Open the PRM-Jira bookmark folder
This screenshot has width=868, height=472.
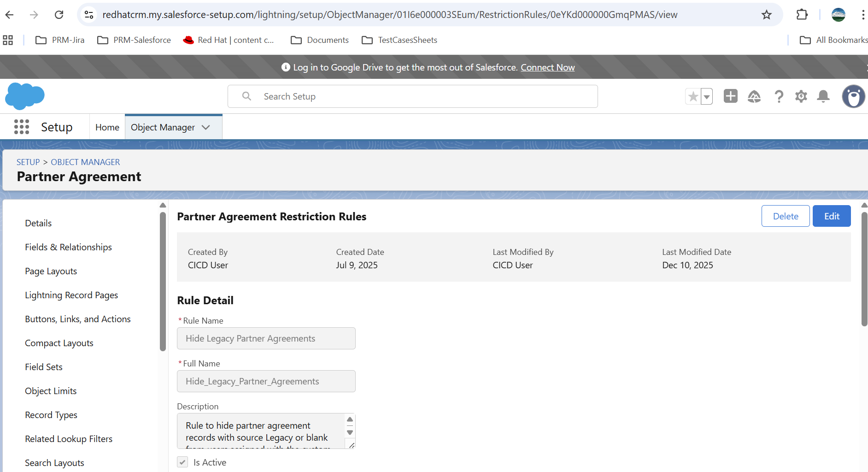click(60, 40)
